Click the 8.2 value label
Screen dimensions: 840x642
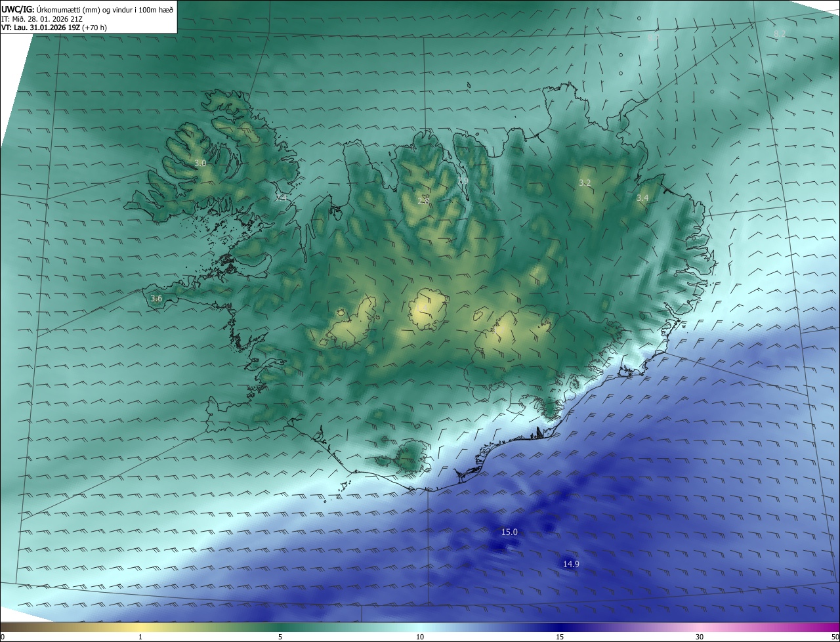(x=780, y=33)
